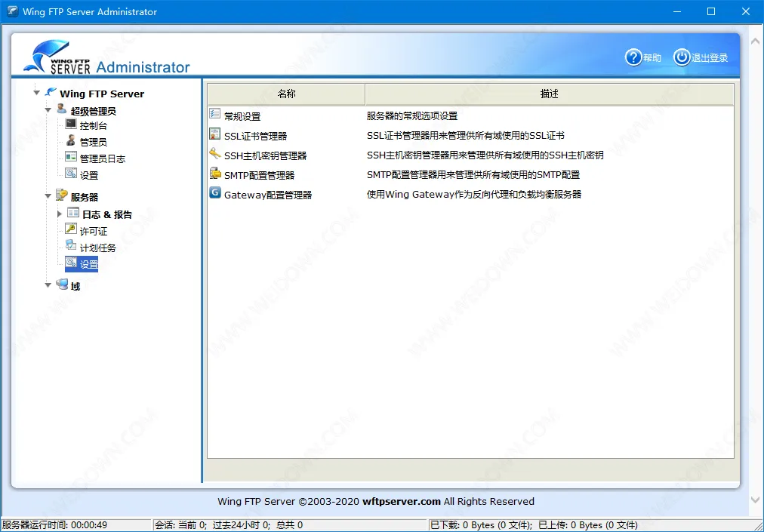This screenshot has width=764, height=532.
Task: Sort by the 描述 column header
Action: point(549,94)
